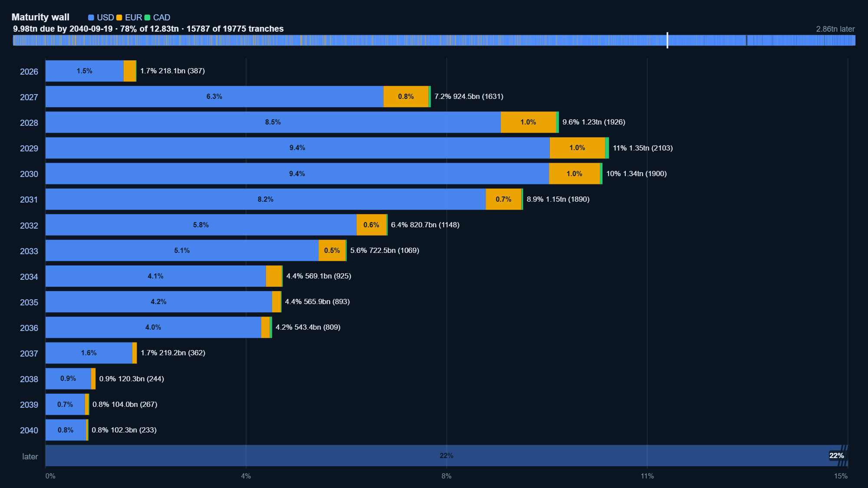Click the 'Maturity wall' title
The height and width of the screenshot is (488, 868).
pyautogui.click(x=40, y=17)
